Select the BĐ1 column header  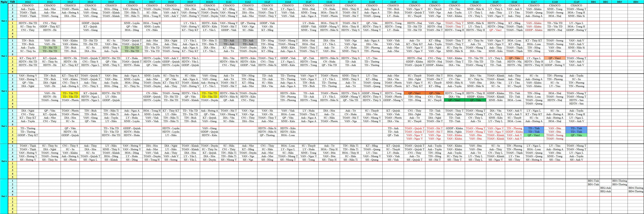593,2
